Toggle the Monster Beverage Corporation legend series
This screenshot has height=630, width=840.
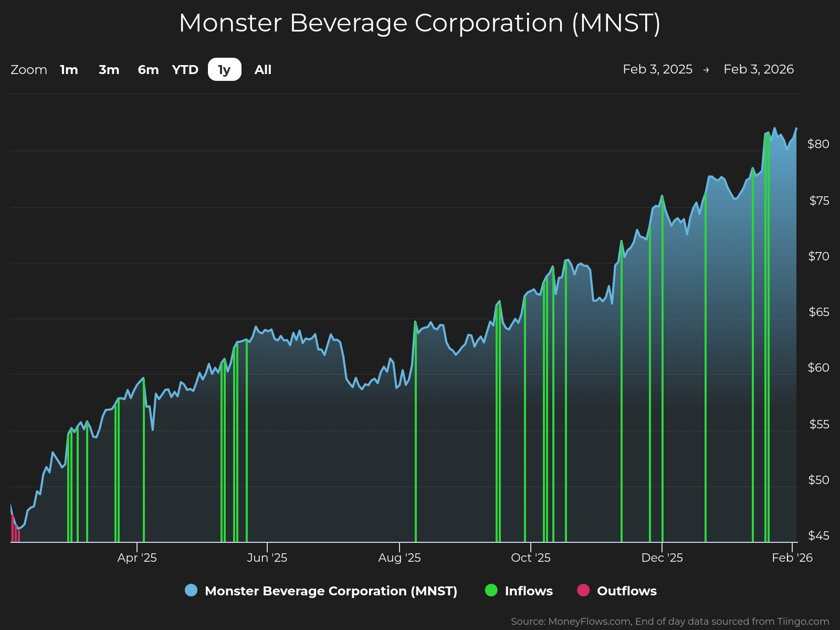321,591
